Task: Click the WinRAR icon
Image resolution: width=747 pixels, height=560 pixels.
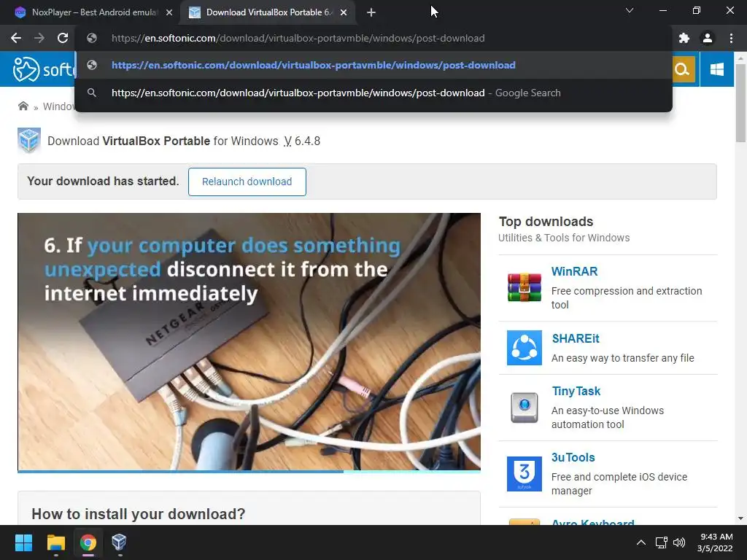Action: [524, 287]
